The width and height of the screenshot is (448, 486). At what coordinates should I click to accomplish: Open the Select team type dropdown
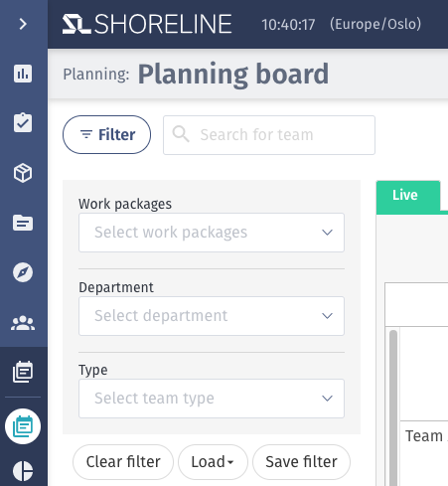(212, 399)
